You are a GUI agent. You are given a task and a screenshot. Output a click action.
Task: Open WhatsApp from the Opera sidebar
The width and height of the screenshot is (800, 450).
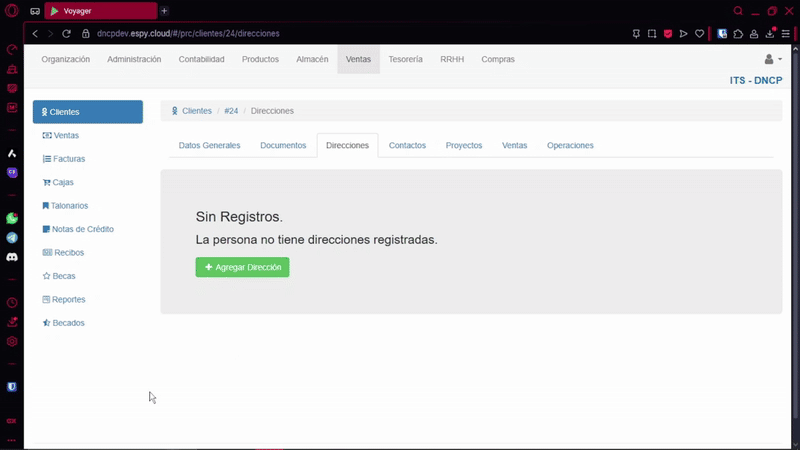pos(12,218)
